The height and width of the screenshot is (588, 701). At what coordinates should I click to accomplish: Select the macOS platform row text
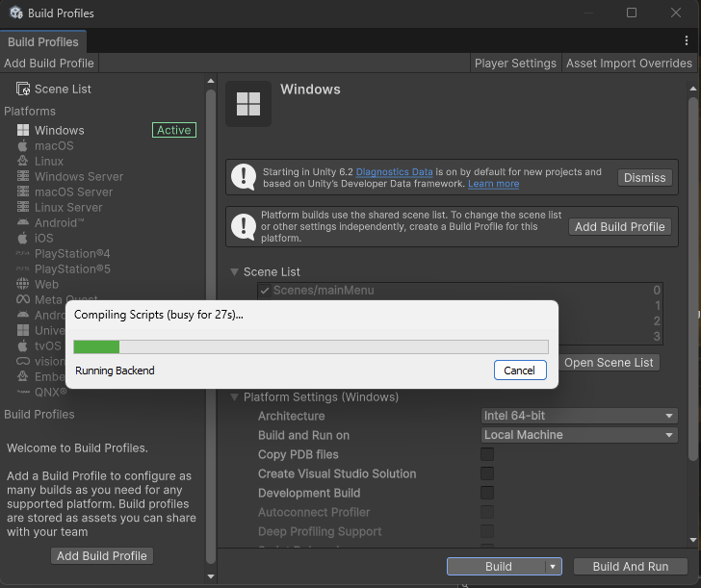(54, 145)
